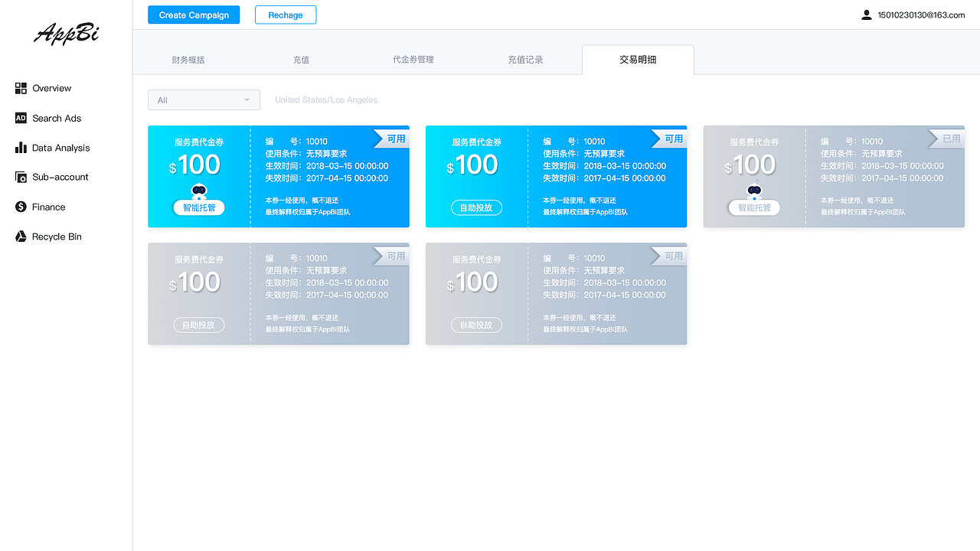980x551 pixels.
Task: Open Data Analysis from the sidebar
Action: (x=21, y=148)
